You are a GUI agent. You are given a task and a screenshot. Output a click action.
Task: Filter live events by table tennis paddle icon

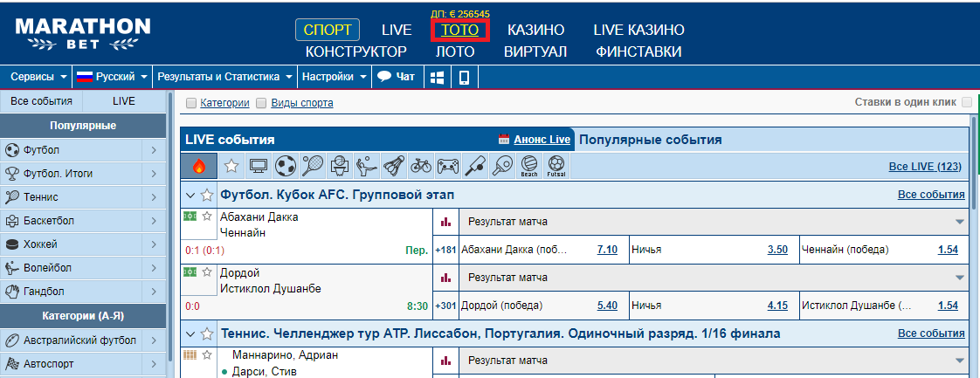click(x=500, y=166)
